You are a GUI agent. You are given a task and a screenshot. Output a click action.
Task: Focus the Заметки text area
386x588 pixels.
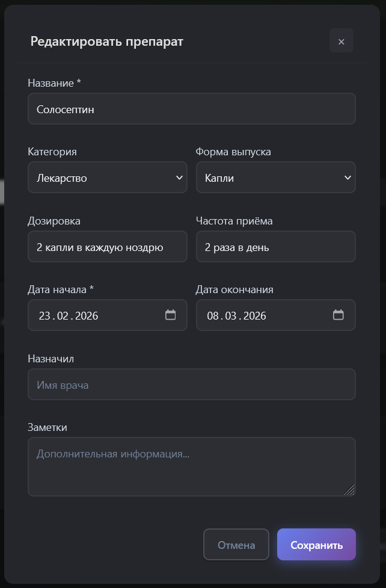pos(191,466)
